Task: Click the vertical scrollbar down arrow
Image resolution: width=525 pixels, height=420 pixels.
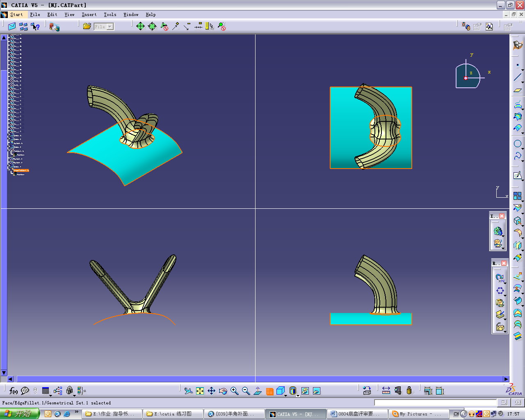Action: [x=4, y=373]
